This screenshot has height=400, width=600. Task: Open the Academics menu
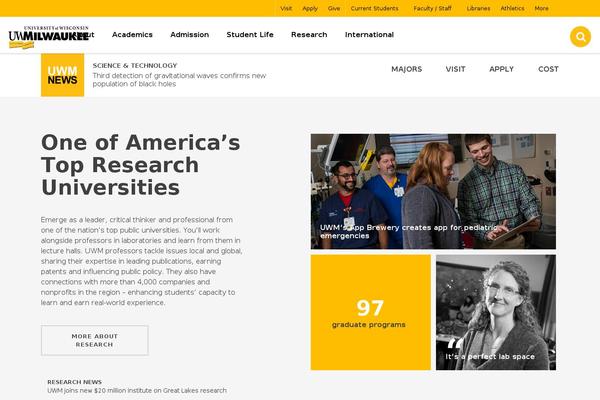point(132,35)
